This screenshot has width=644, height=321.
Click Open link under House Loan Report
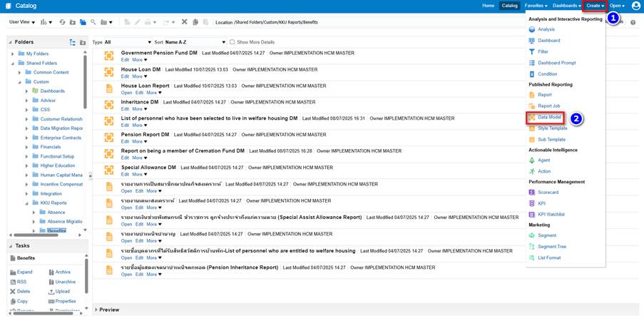126,93
